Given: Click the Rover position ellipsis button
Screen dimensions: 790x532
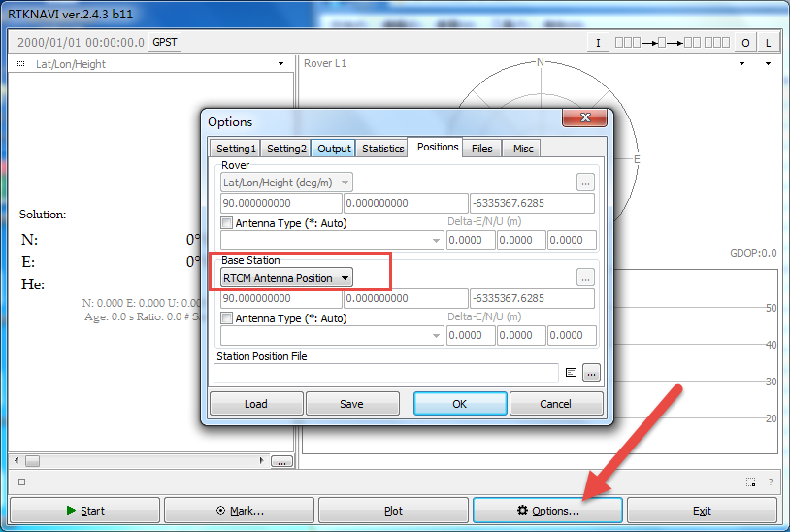Looking at the screenshot, I should tap(585, 183).
